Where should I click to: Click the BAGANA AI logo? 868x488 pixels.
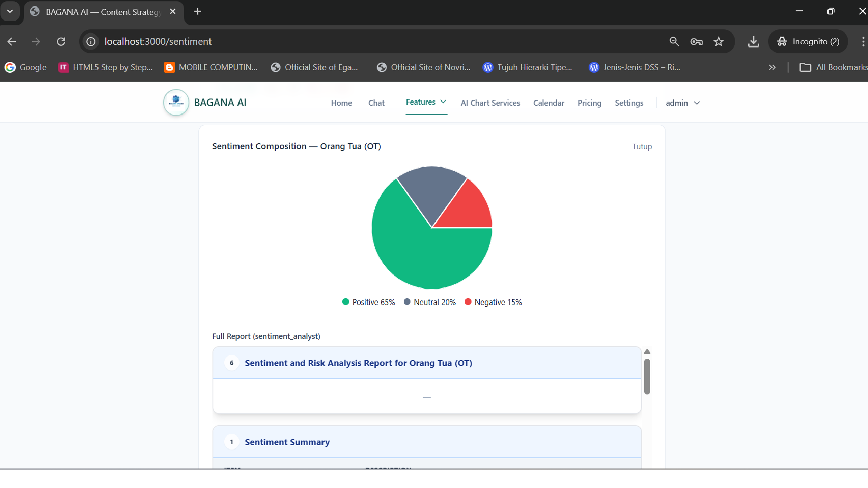click(176, 103)
